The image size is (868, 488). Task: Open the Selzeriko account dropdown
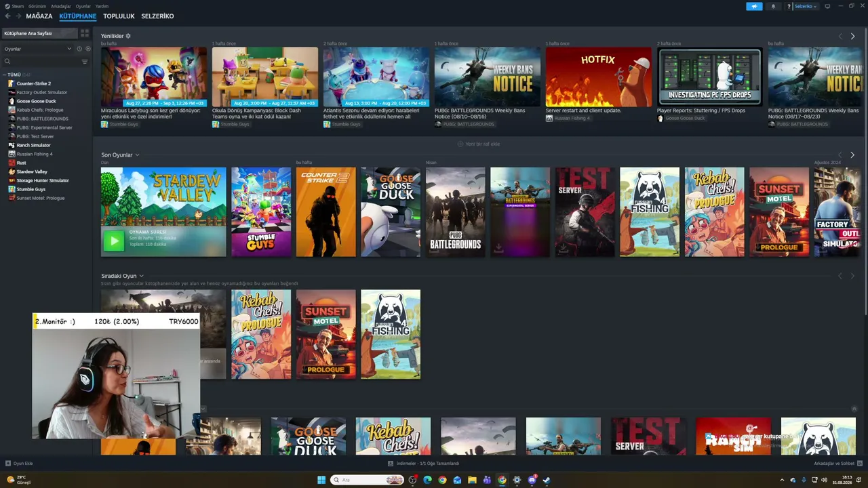(806, 6)
